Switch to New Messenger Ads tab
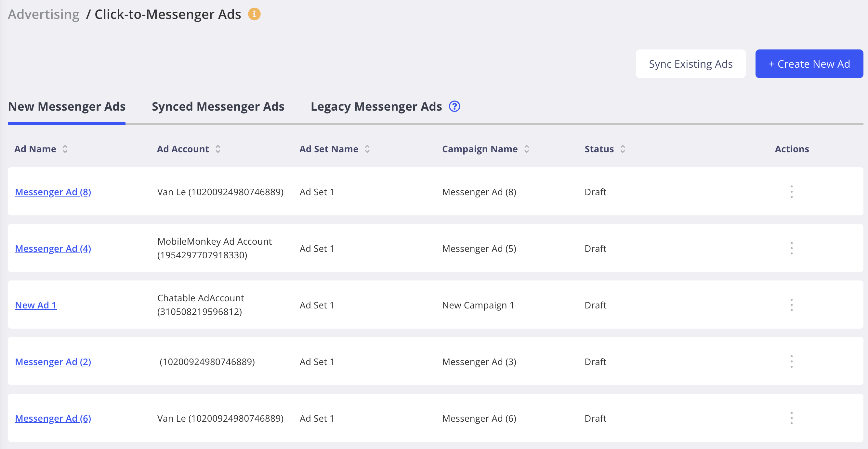The image size is (868, 449). (x=67, y=107)
